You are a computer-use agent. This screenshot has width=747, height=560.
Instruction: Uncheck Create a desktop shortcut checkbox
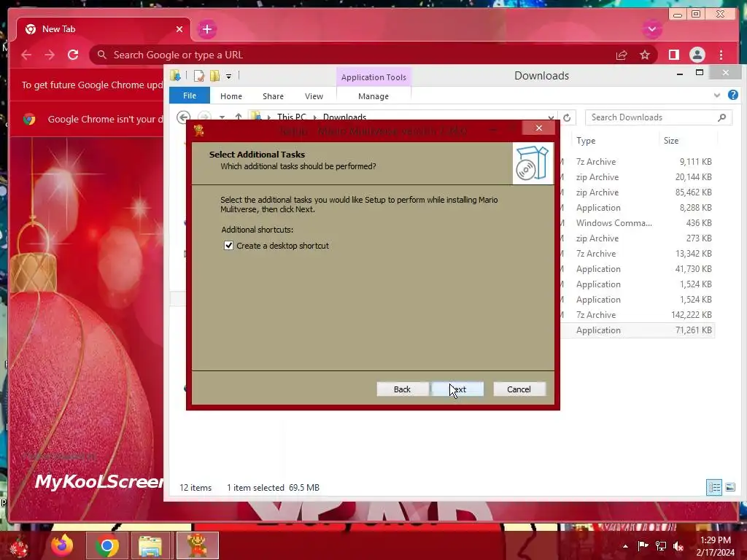(x=228, y=245)
